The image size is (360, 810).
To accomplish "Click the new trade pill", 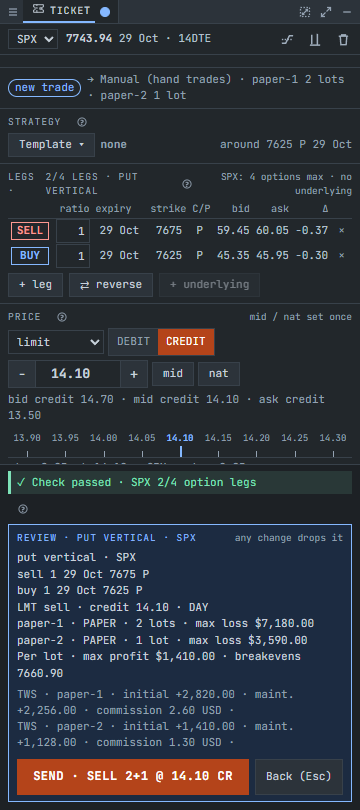I will tap(44, 87).
